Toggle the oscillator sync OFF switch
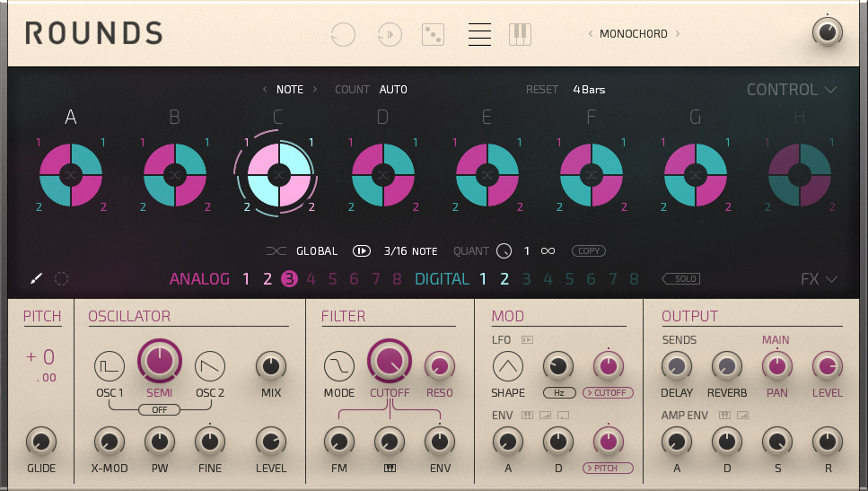Screen dimensions: 868x491 coord(159,409)
